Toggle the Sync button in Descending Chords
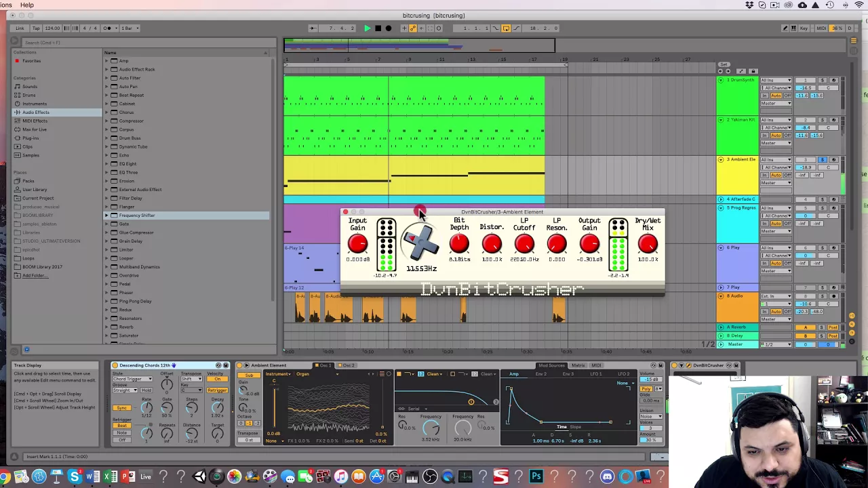This screenshot has width=868, height=488. pyautogui.click(x=122, y=408)
